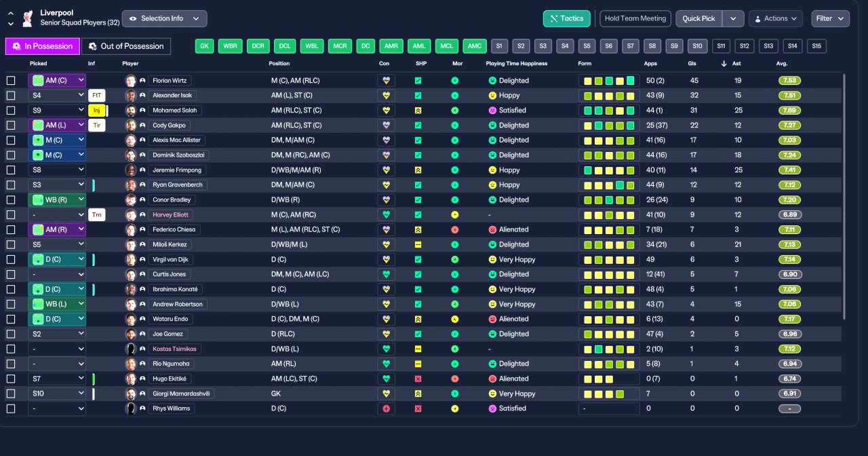This screenshot has width=868, height=456.
Task: Tick the checkbox for Andrew Robertson
Action: click(x=11, y=304)
